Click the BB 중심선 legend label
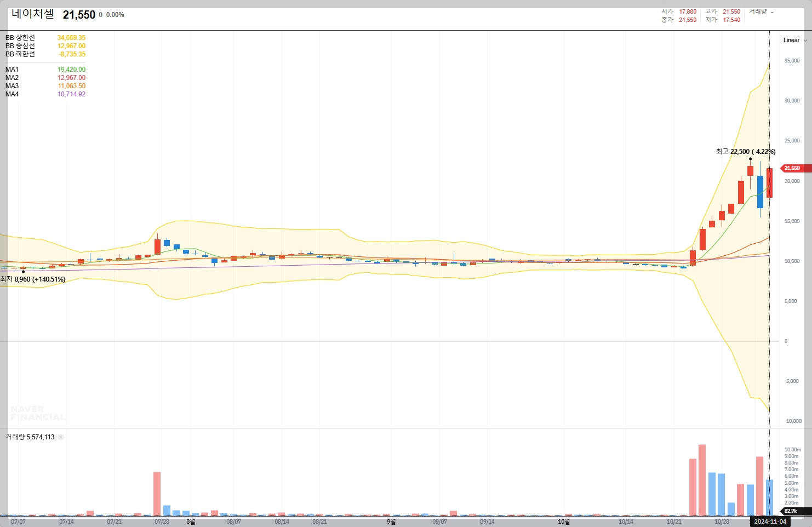 (x=20, y=46)
